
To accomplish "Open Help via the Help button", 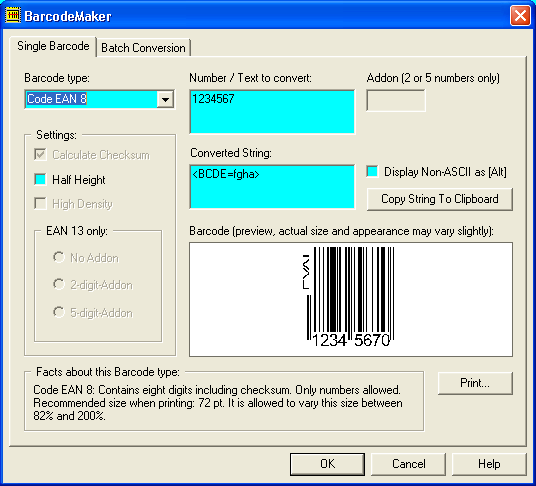I will [x=489, y=464].
